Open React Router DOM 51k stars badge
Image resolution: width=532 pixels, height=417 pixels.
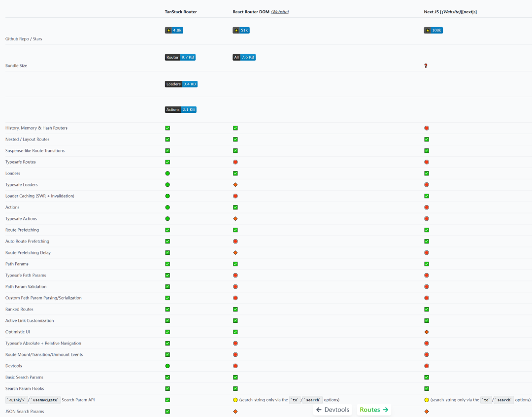(241, 30)
